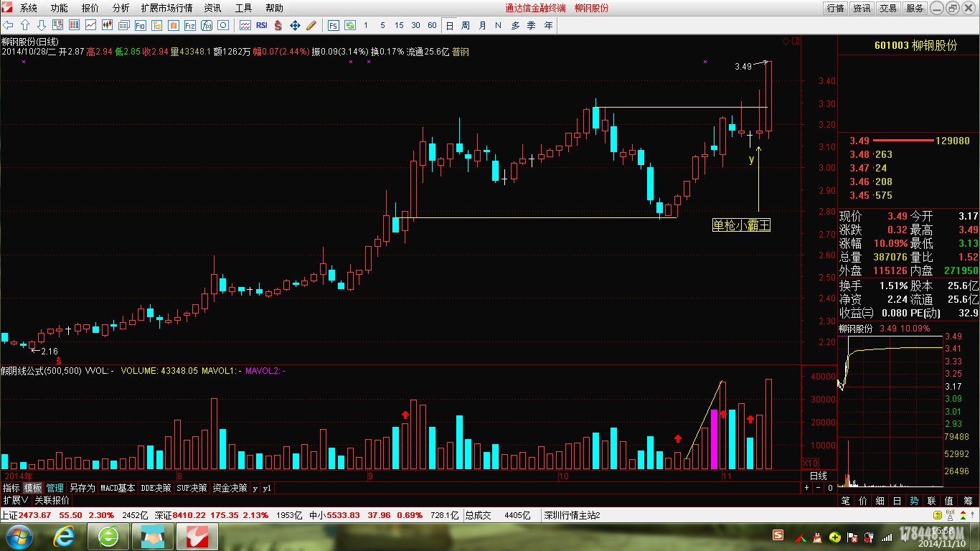Click the 深圳行情主站2 status text

pyautogui.click(x=571, y=515)
